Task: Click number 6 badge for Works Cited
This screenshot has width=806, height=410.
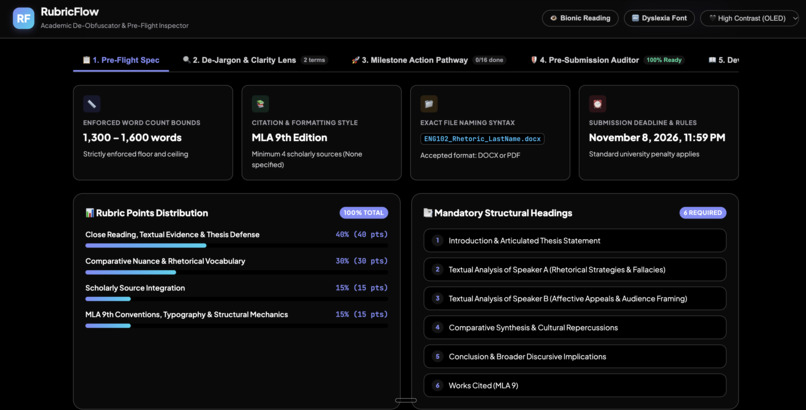Action: pos(437,385)
